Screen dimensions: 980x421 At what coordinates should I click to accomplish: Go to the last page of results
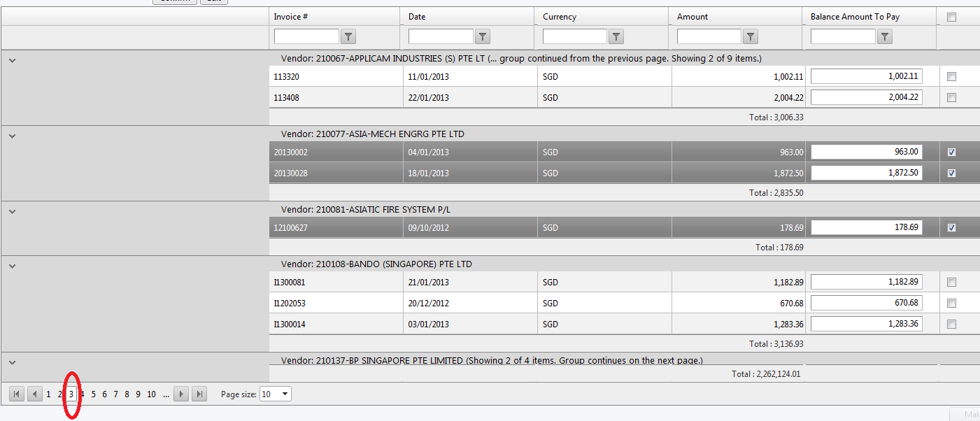point(199,394)
